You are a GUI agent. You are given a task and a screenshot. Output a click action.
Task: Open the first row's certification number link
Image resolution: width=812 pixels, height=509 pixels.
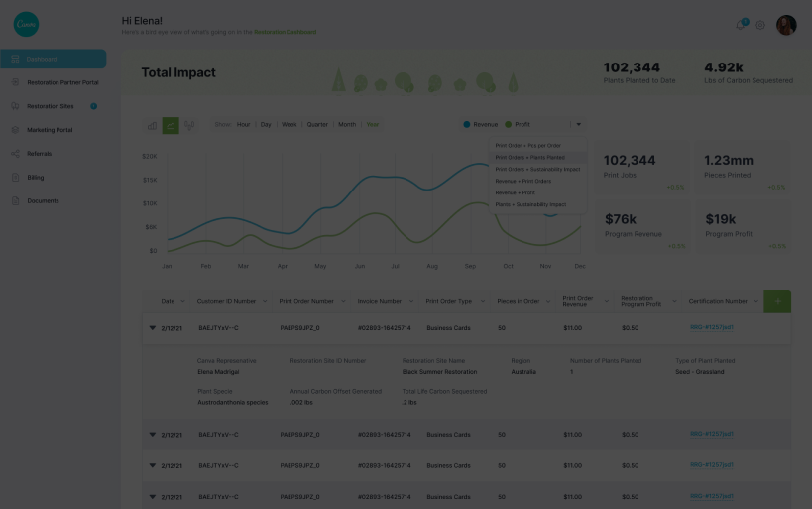[711, 327]
